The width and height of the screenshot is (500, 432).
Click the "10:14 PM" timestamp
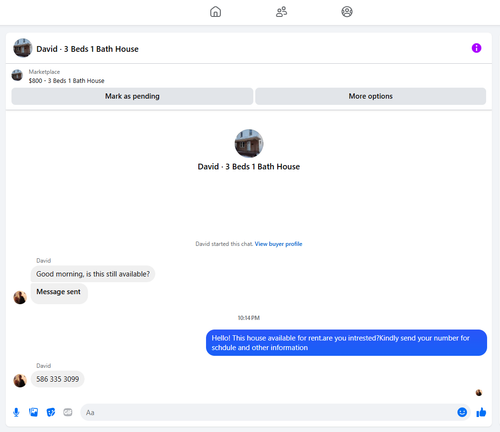249,318
